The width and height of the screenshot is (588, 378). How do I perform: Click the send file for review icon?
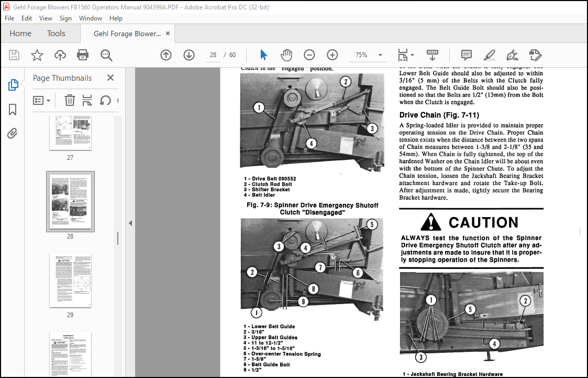[535, 55]
